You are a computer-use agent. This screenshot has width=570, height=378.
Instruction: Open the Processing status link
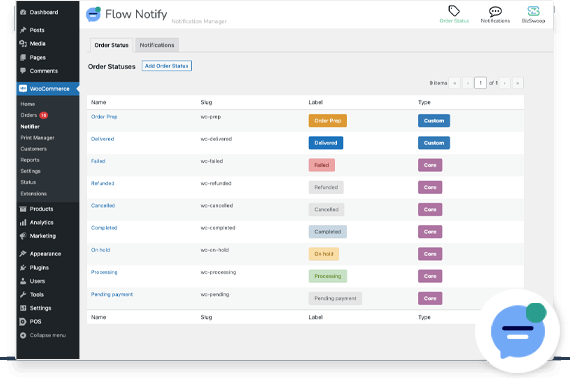coord(104,272)
